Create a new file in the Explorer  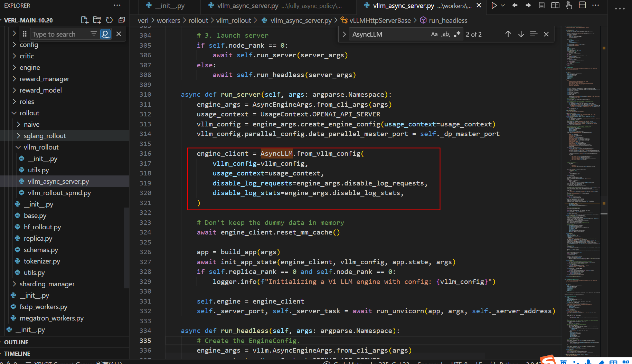(85, 20)
